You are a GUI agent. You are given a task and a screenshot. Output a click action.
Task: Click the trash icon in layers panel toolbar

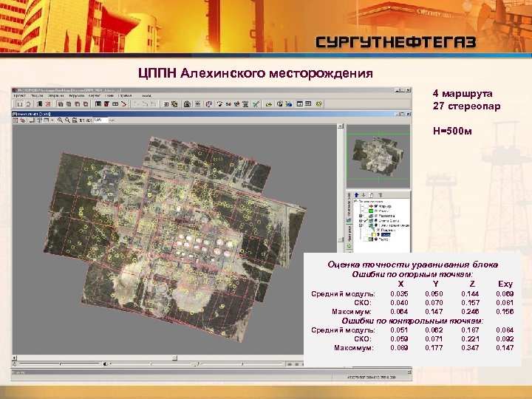click(381, 195)
